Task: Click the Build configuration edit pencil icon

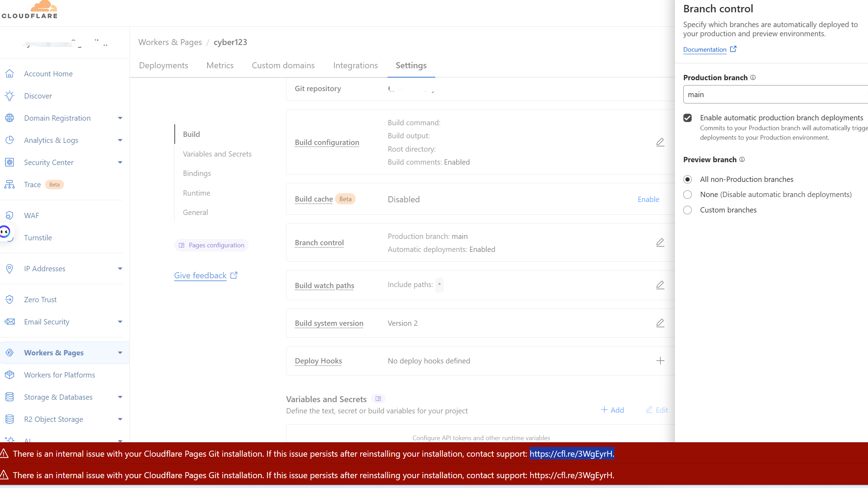Action: 660,142
